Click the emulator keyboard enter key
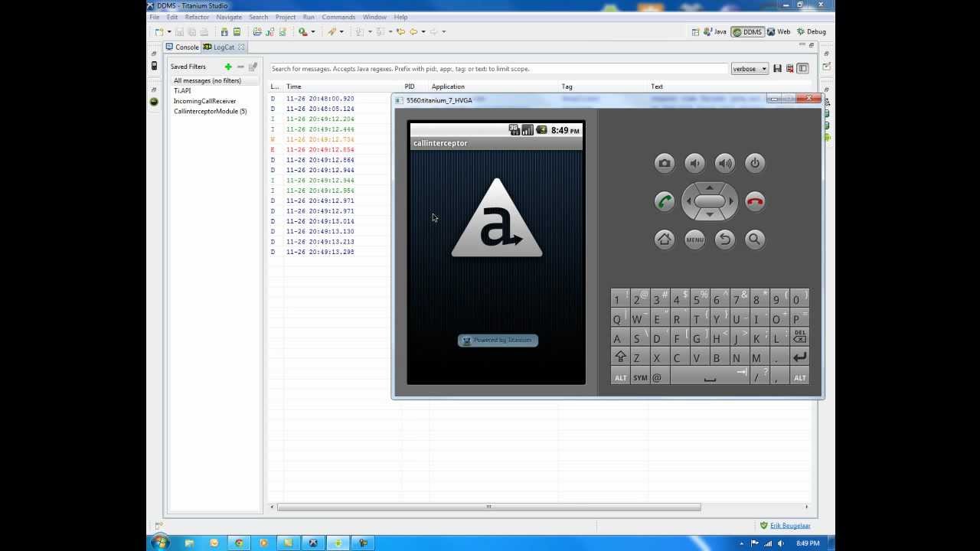The width and height of the screenshot is (980, 551). coord(800,357)
